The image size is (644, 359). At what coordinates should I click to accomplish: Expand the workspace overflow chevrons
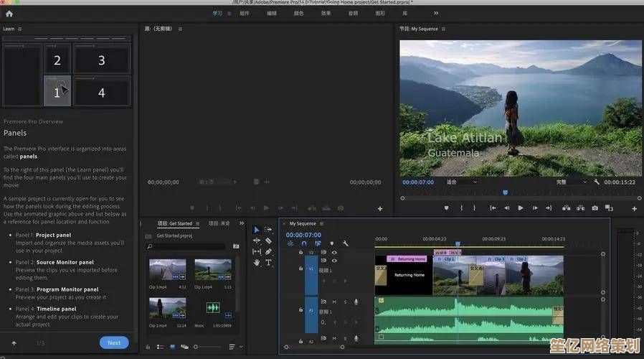click(436, 13)
